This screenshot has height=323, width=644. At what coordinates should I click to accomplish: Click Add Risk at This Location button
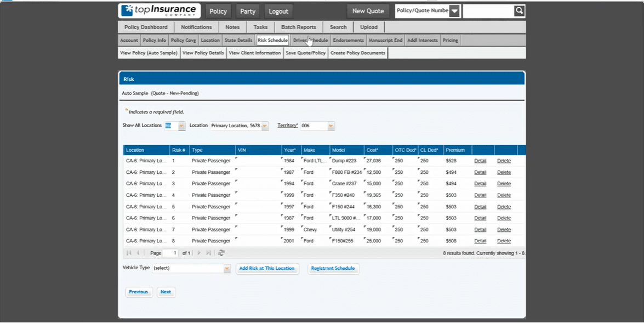click(267, 269)
